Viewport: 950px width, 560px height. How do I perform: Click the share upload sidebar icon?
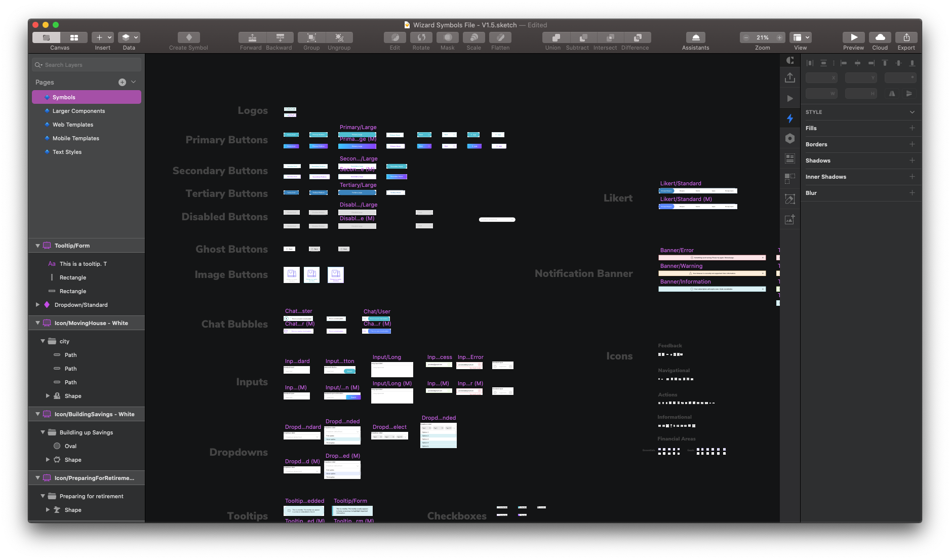point(790,77)
